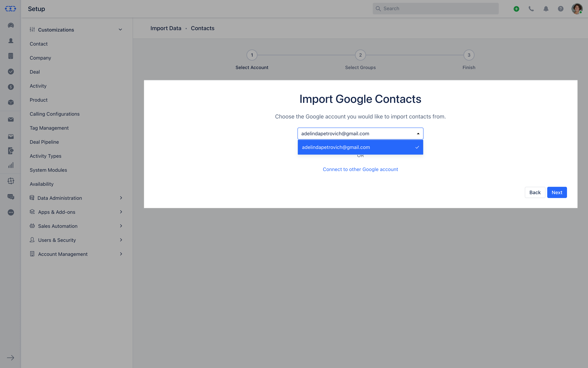Click the Account Management building icon

tap(32, 254)
